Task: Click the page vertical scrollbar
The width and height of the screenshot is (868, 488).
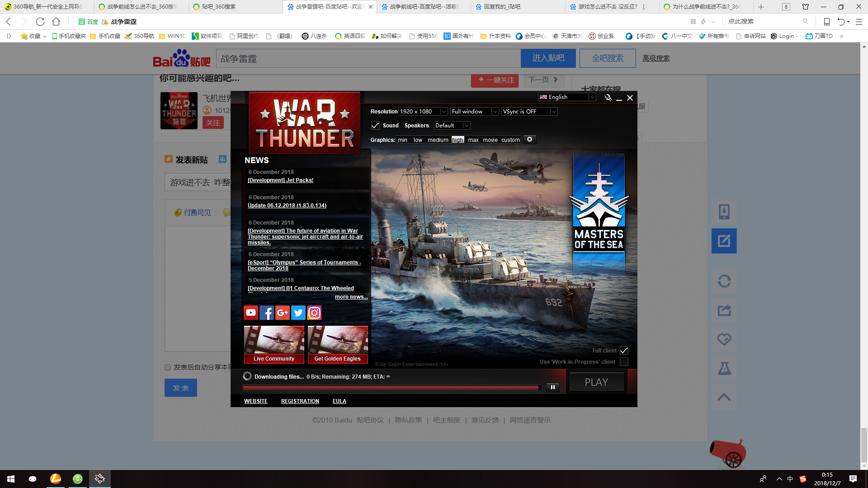Action: (864, 445)
